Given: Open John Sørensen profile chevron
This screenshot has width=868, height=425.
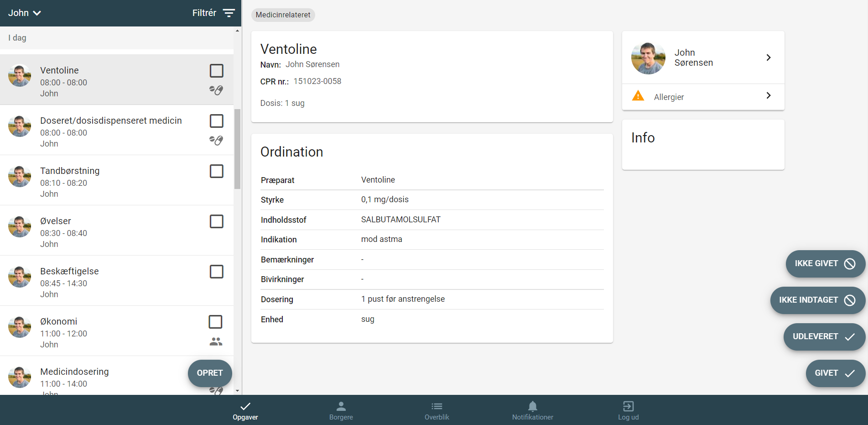Looking at the screenshot, I should click(769, 58).
